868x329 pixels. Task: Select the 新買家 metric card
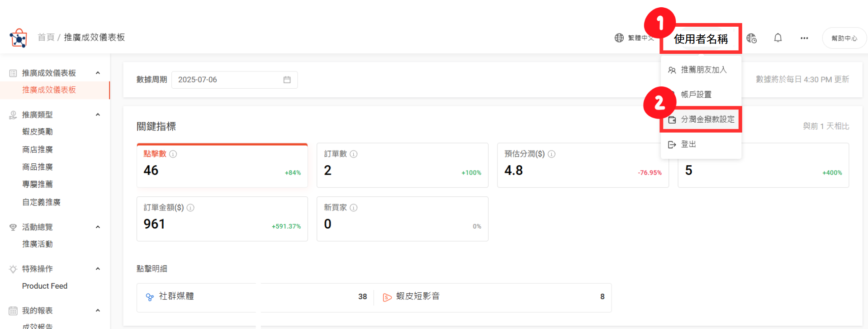(402, 219)
